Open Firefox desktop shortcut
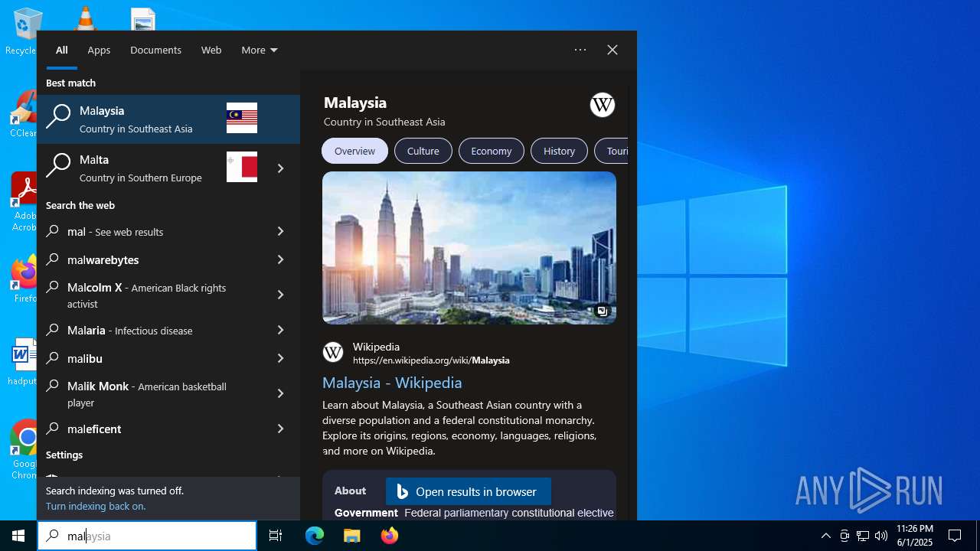Image resolution: width=980 pixels, height=551 pixels. tap(23, 279)
